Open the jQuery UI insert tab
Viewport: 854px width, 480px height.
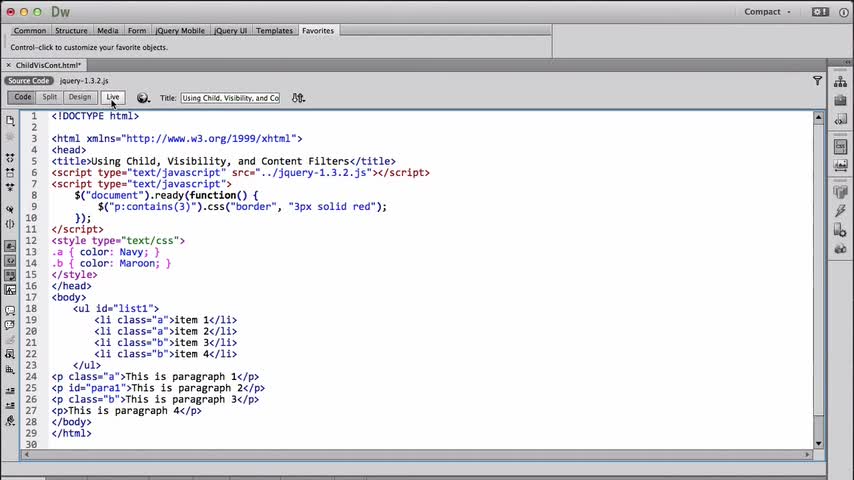pos(230,31)
